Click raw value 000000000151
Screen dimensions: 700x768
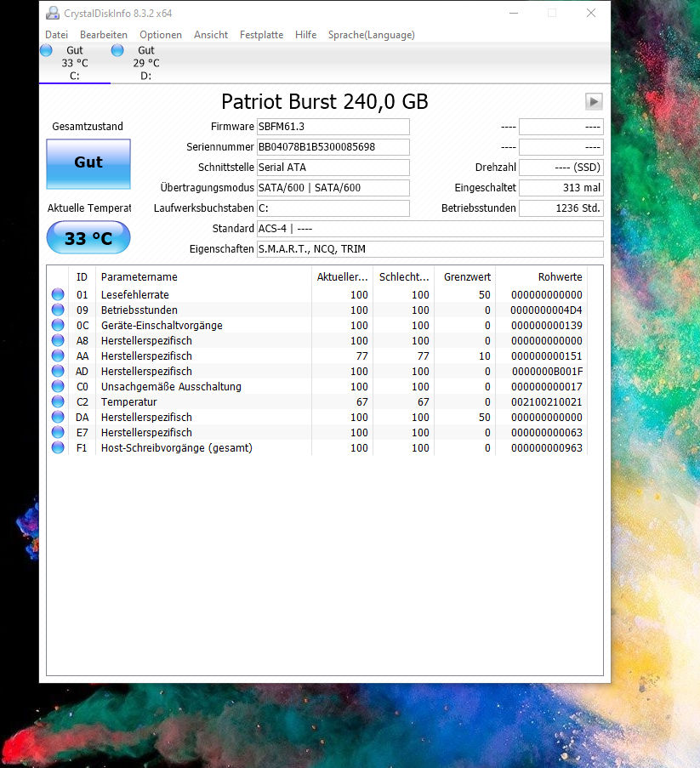point(547,356)
